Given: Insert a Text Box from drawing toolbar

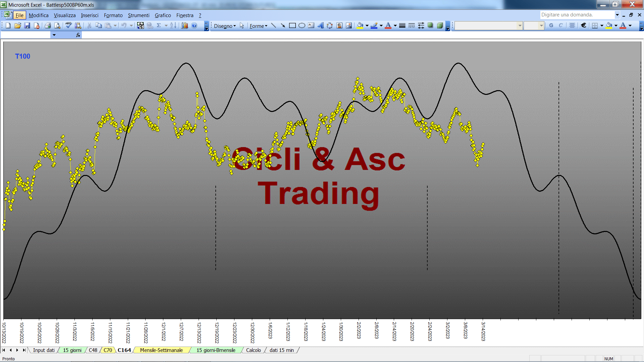Looking at the screenshot, I should coord(311,25).
